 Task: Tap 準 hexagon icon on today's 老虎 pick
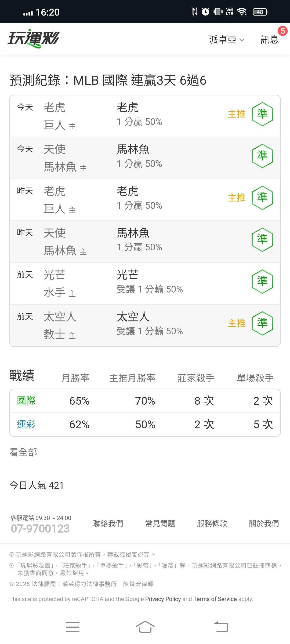click(x=262, y=114)
